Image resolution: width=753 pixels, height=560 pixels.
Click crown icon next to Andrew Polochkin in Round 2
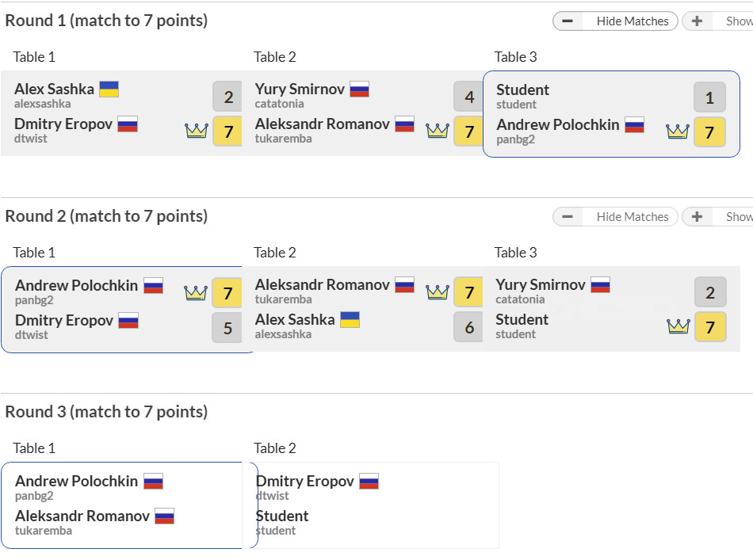195,293
